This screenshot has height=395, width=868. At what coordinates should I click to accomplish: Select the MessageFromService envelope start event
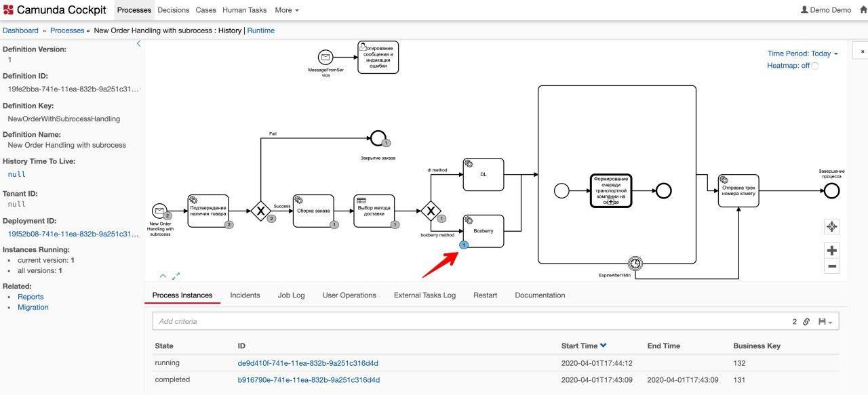point(325,58)
